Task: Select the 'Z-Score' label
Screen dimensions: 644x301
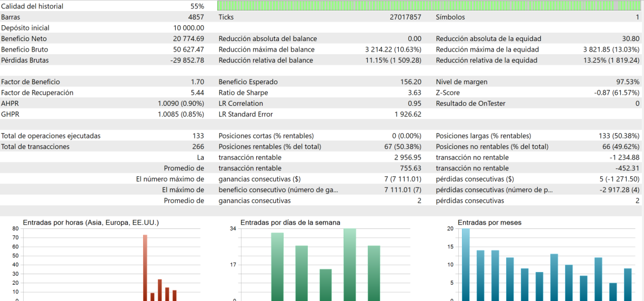Action: [448, 93]
